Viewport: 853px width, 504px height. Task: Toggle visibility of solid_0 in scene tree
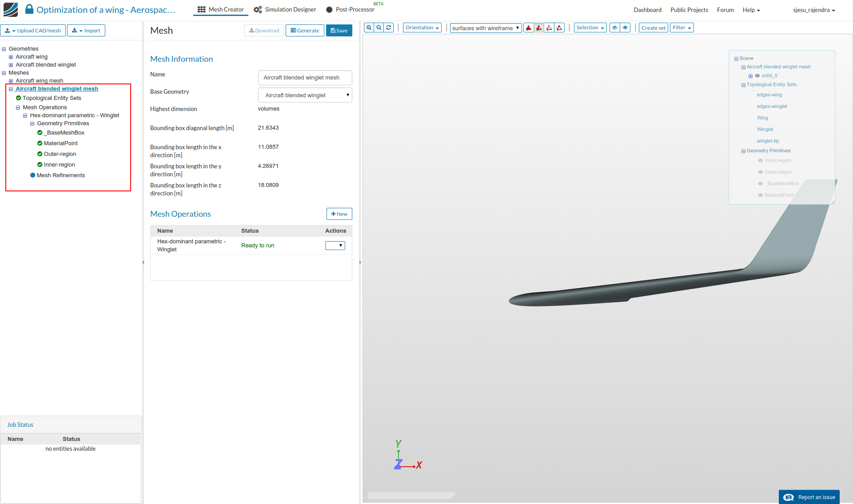click(757, 76)
